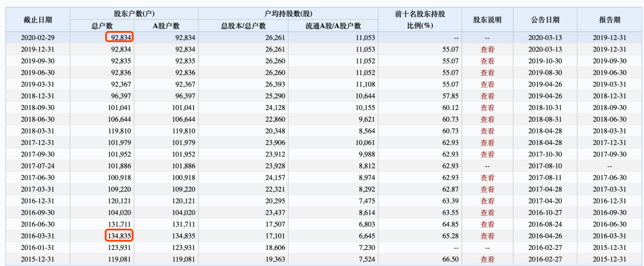This screenshot has height=266, width=644.
Task: Click the 流通A股/A股户数 column header
Action: (x=333, y=26)
